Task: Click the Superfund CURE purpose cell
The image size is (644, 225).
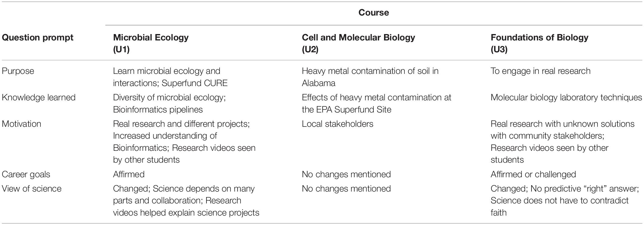Action: 170,77
